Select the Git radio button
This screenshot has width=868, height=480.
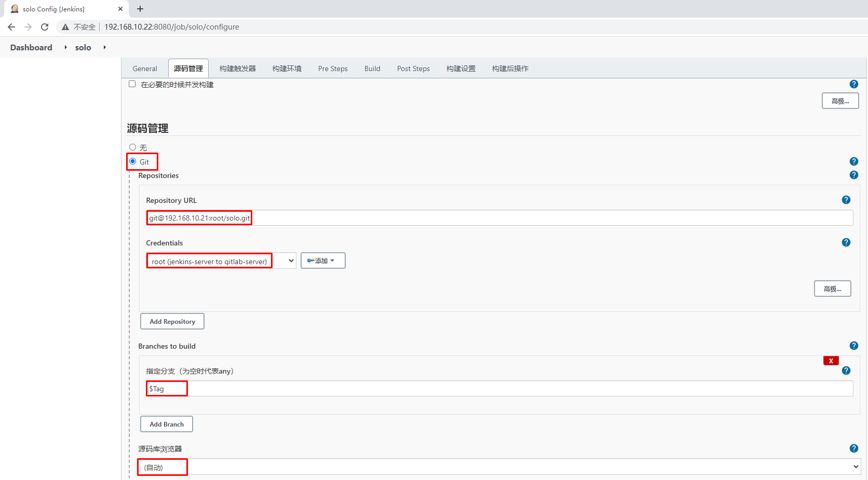(133, 161)
